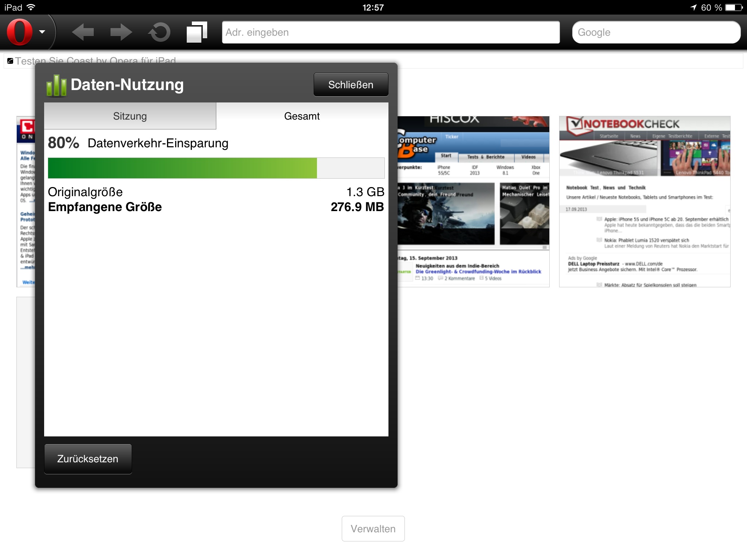The height and width of the screenshot is (560, 747).
Task: Click the green data savings bar
Action: pos(182,168)
